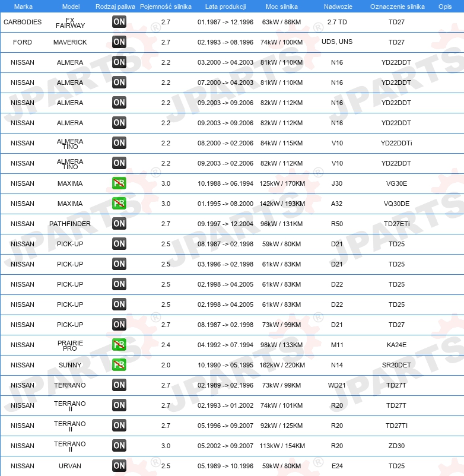Click the SUNNY model cell
Image resolution: width=464 pixels, height=476 pixels.
70,365
